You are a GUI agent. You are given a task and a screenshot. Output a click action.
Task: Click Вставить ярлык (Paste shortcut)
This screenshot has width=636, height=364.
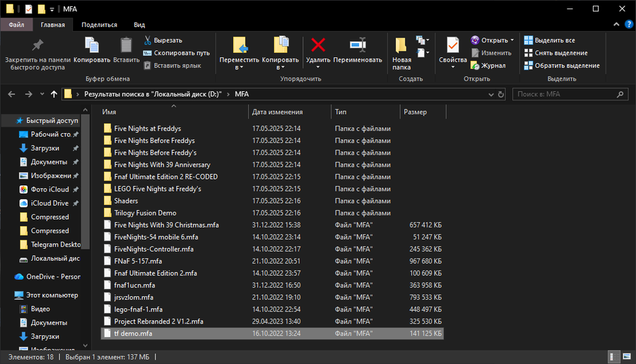[x=172, y=65]
